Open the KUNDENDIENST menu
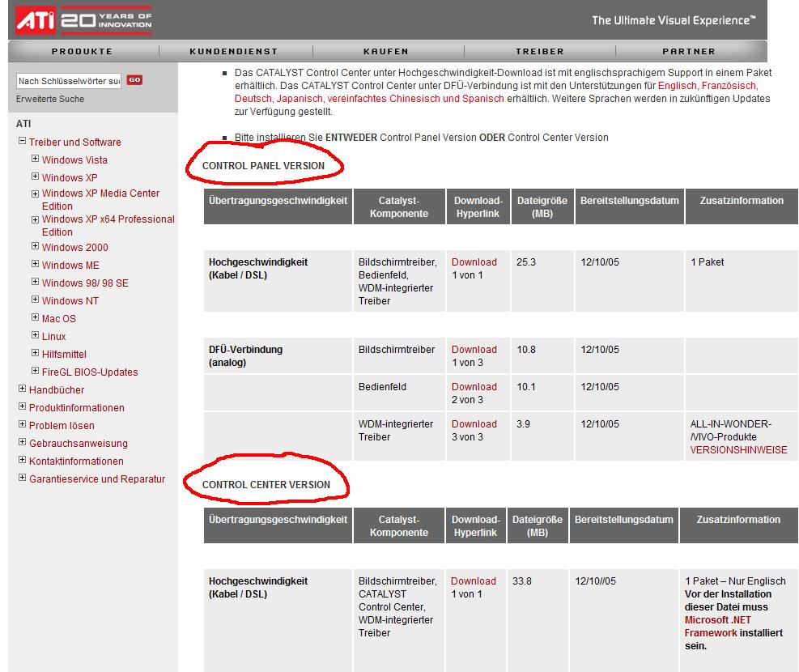799x672 pixels. 234,52
